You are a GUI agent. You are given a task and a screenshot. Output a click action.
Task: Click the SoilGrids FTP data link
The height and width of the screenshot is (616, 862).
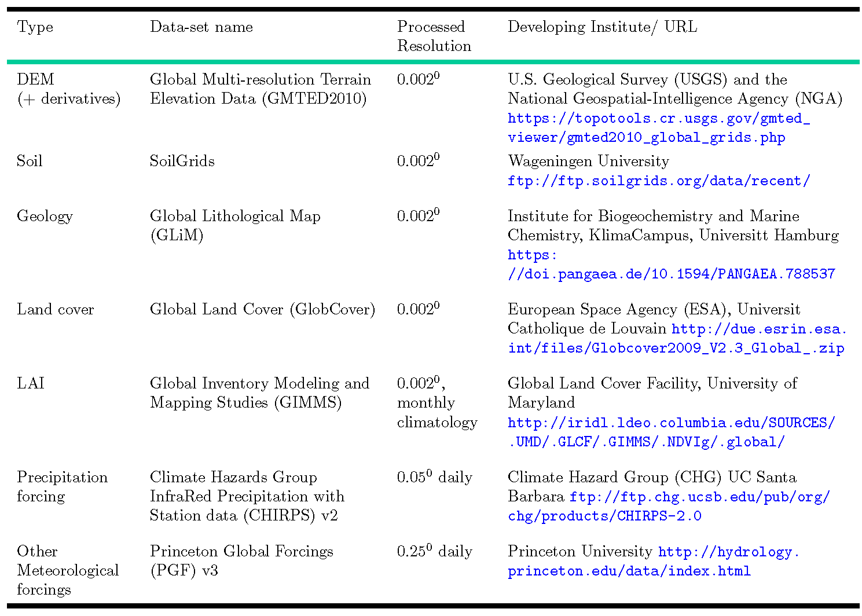point(659,181)
